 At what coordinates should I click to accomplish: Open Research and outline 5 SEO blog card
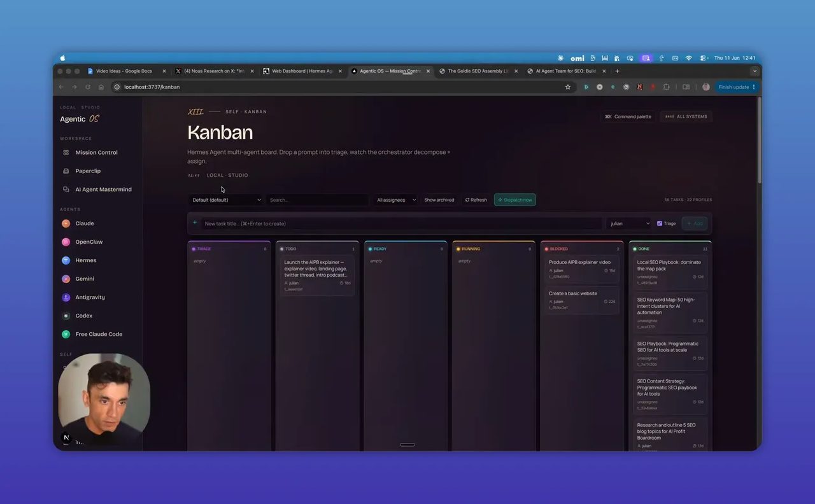pos(670,435)
